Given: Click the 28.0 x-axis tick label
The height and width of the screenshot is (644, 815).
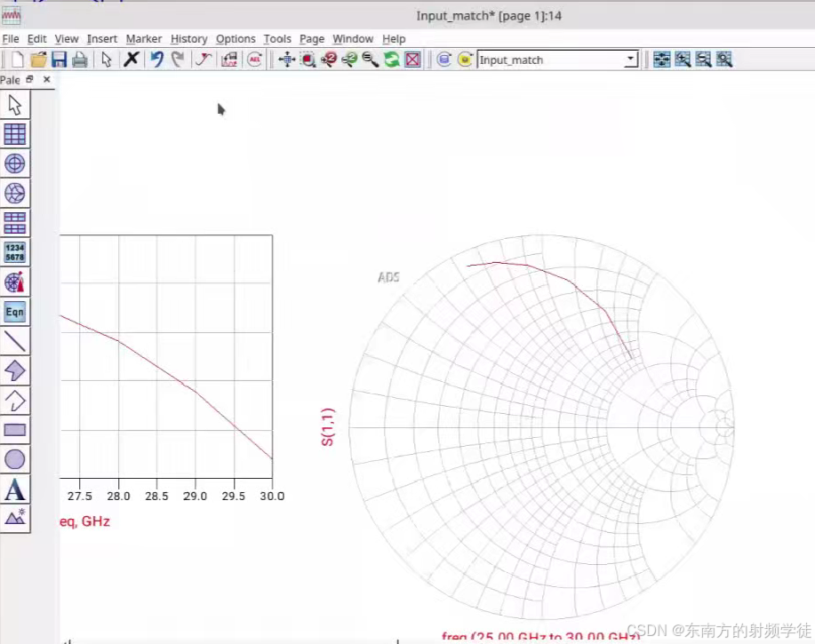Looking at the screenshot, I should tap(118, 496).
